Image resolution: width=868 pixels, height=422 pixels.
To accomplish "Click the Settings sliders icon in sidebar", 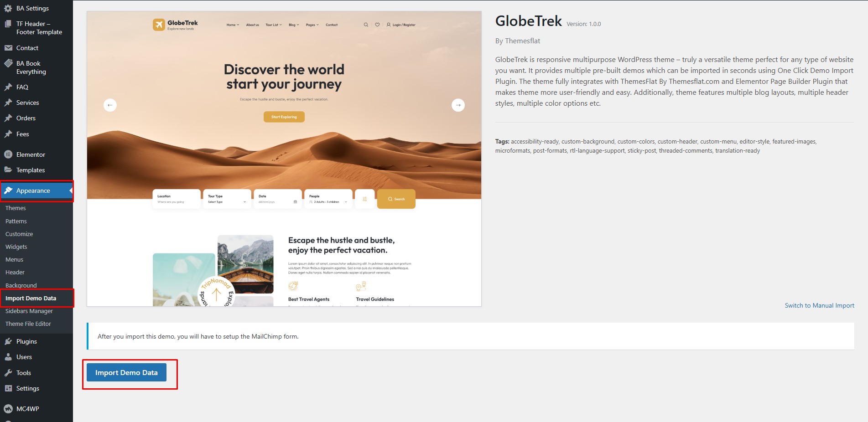I will click(x=8, y=388).
